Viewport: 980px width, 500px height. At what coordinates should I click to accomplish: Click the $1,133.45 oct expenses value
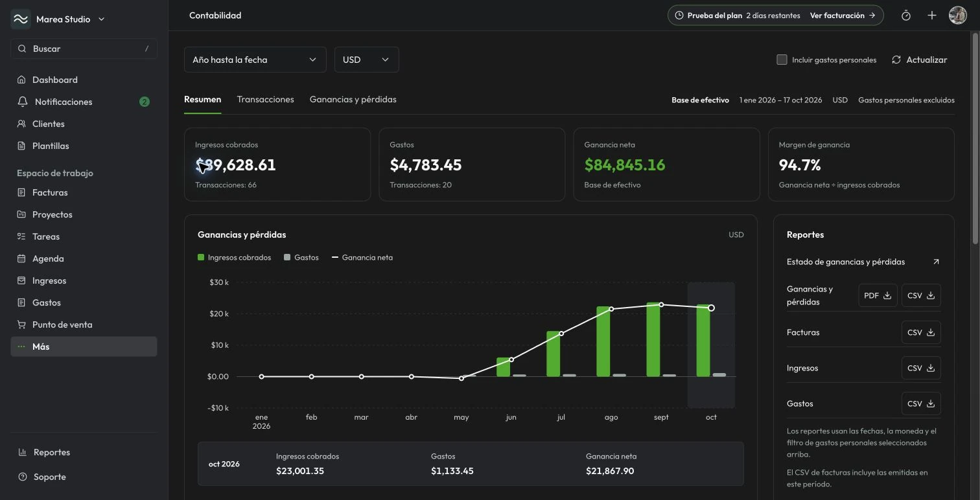[x=452, y=471]
